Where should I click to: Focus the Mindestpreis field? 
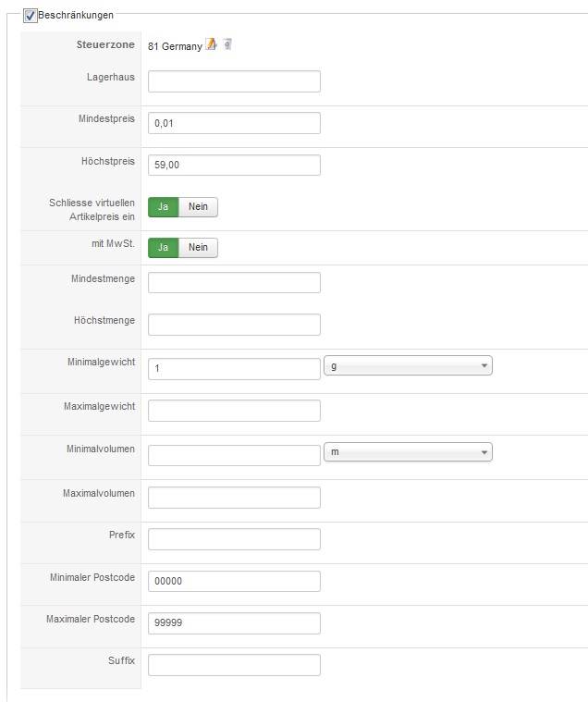(234, 123)
